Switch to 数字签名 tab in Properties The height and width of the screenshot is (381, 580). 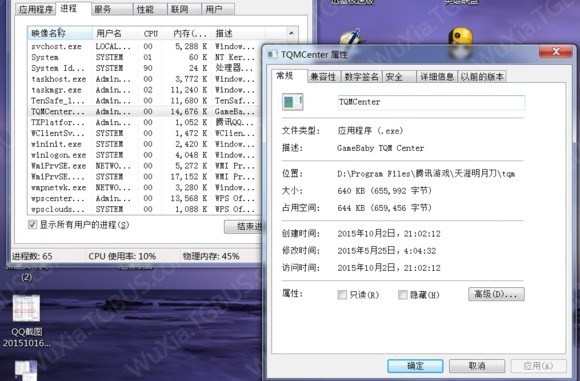tap(361, 77)
